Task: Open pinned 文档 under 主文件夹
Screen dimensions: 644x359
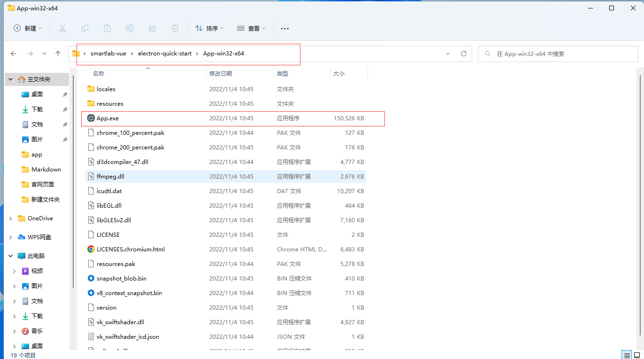Action: coord(37,125)
